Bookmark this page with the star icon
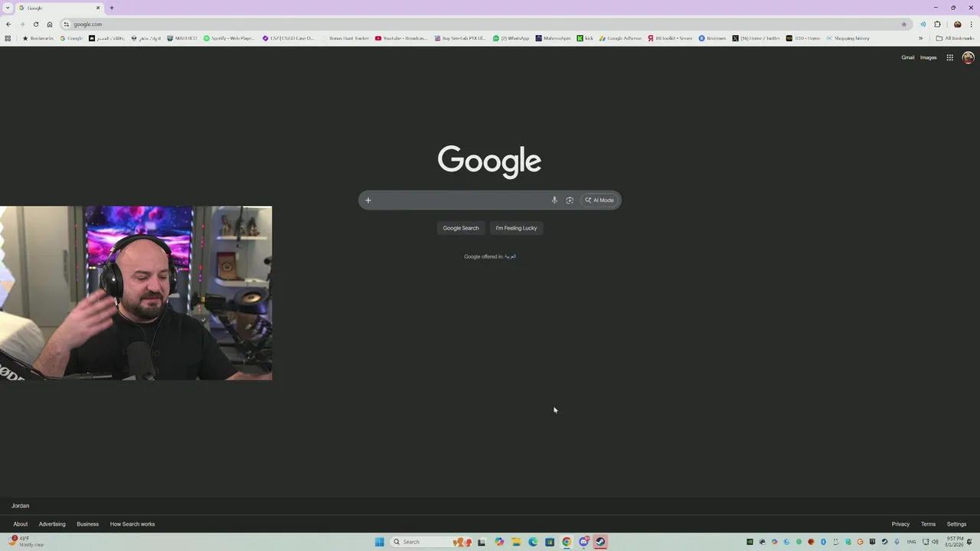This screenshot has height=551, width=980. pyautogui.click(x=904, y=24)
